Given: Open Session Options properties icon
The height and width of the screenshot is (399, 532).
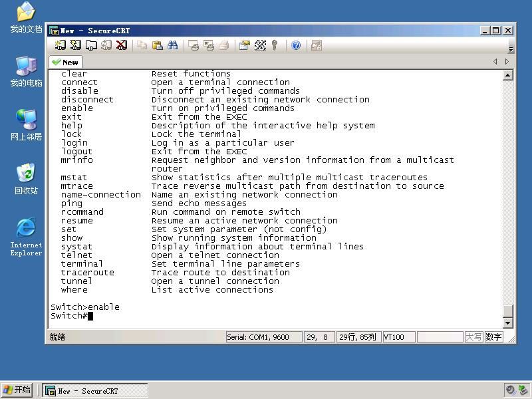Looking at the screenshot, I should point(244,45).
